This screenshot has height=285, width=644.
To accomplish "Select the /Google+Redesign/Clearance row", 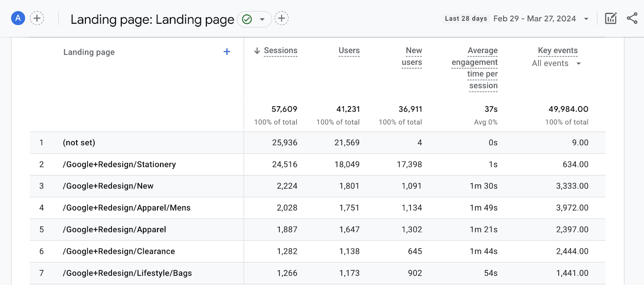I will 119,251.
